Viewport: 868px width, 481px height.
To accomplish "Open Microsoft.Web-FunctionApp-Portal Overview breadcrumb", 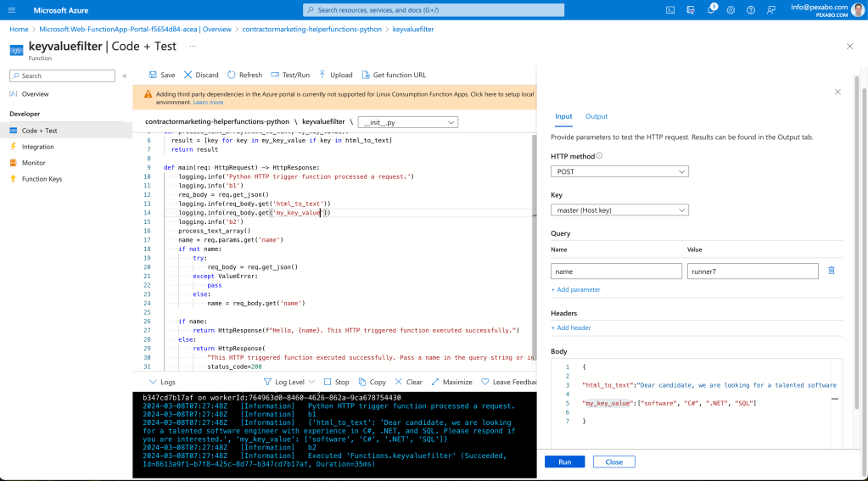I will (x=135, y=30).
